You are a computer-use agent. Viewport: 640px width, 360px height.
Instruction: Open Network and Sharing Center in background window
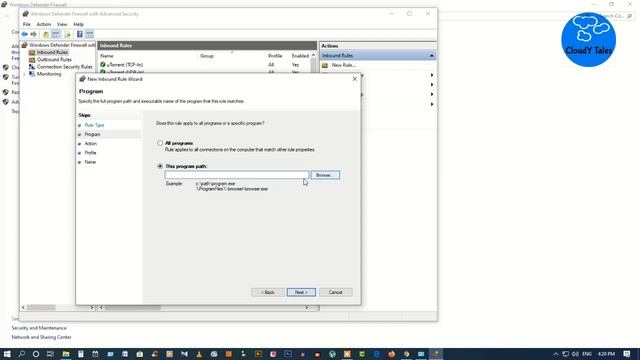(x=41, y=337)
